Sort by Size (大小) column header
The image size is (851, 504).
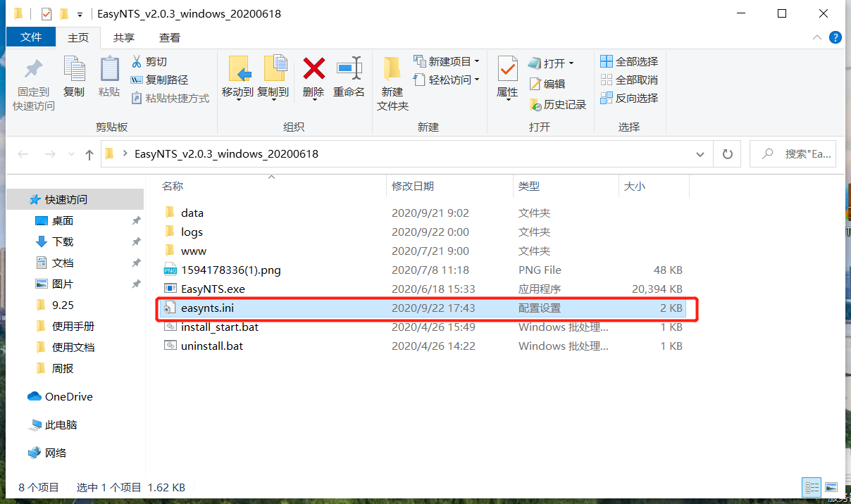(x=634, y=186)
